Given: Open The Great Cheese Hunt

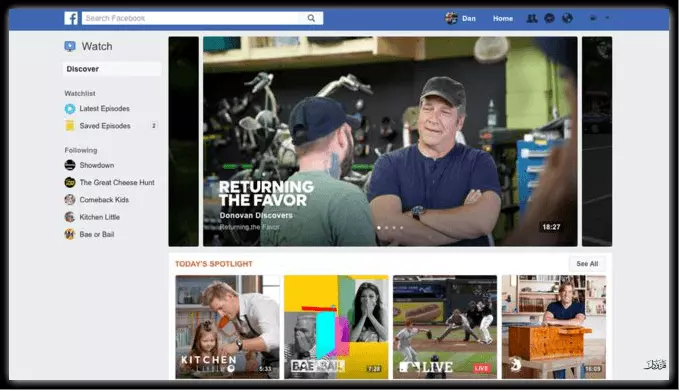Looking at the screenshot, I should 117,183.
